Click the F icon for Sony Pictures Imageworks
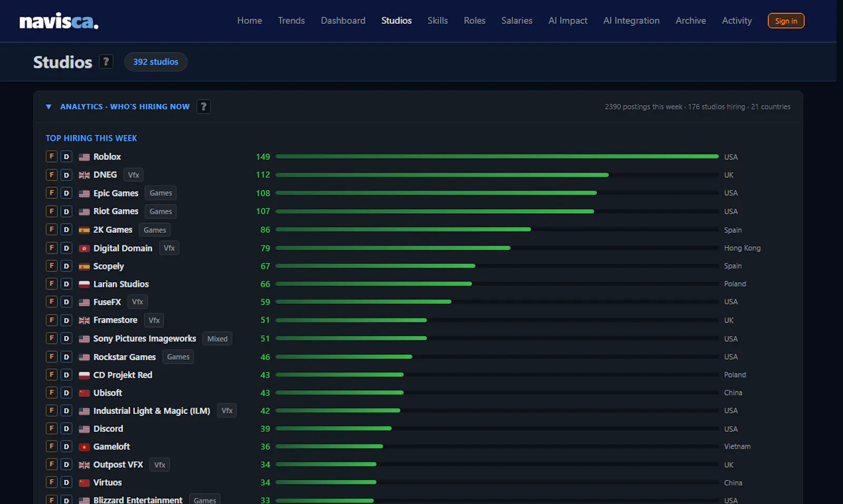 [52, 338]
